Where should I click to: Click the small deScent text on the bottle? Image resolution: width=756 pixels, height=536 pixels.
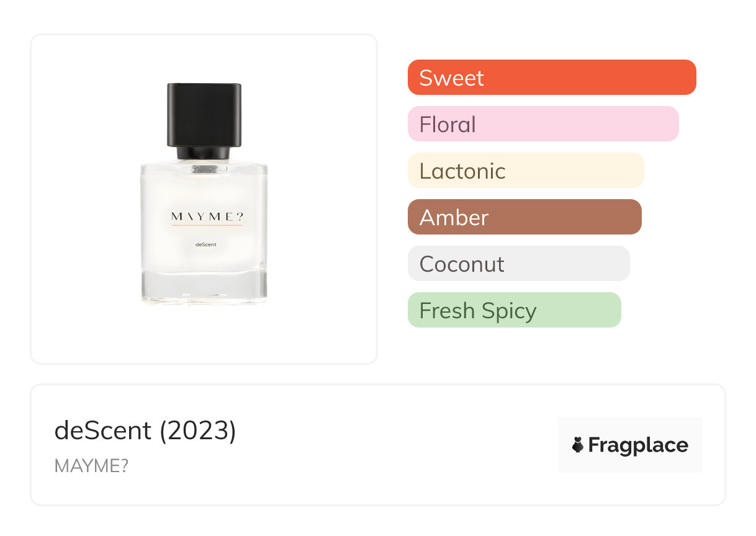click(205, 244)
